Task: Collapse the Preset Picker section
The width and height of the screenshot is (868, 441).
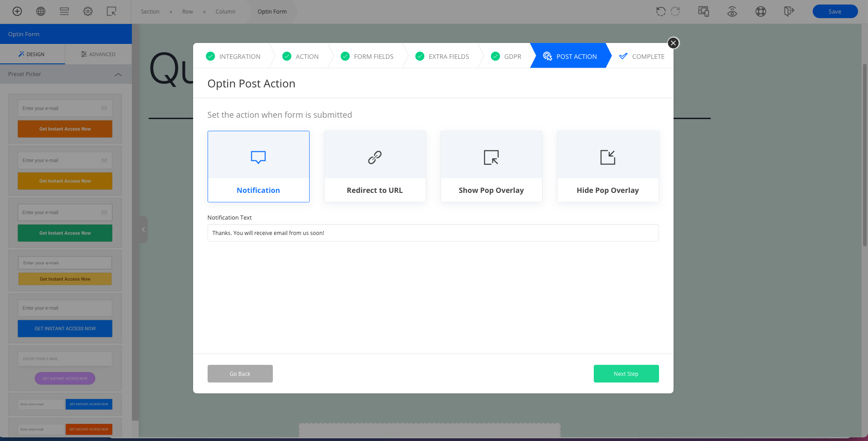Action: (x=118, y=74)
